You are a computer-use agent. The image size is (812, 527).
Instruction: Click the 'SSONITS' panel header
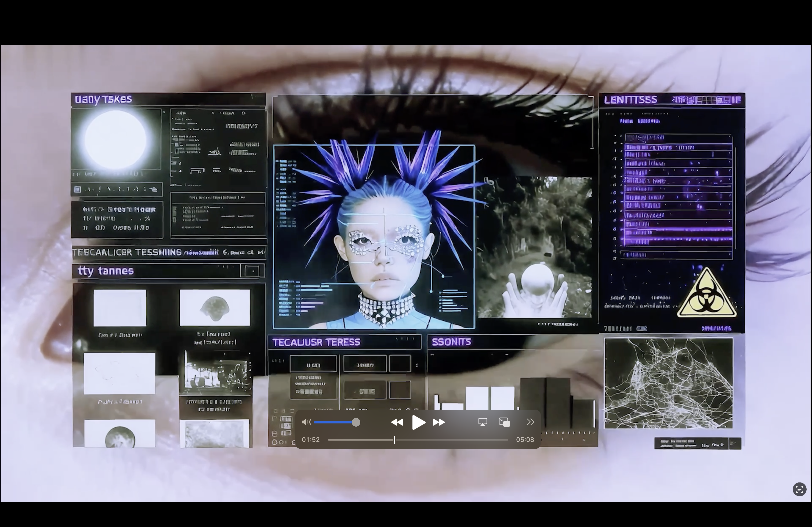point(451,342)
